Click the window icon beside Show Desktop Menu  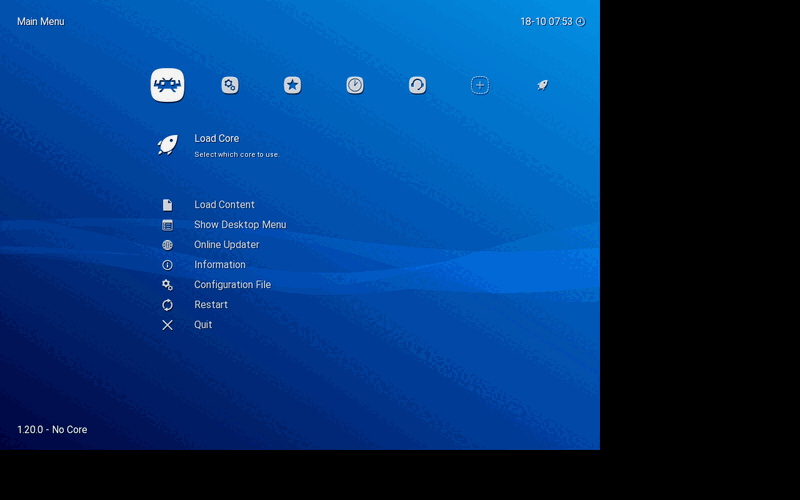pyautogui.click(x=167, y=225)
